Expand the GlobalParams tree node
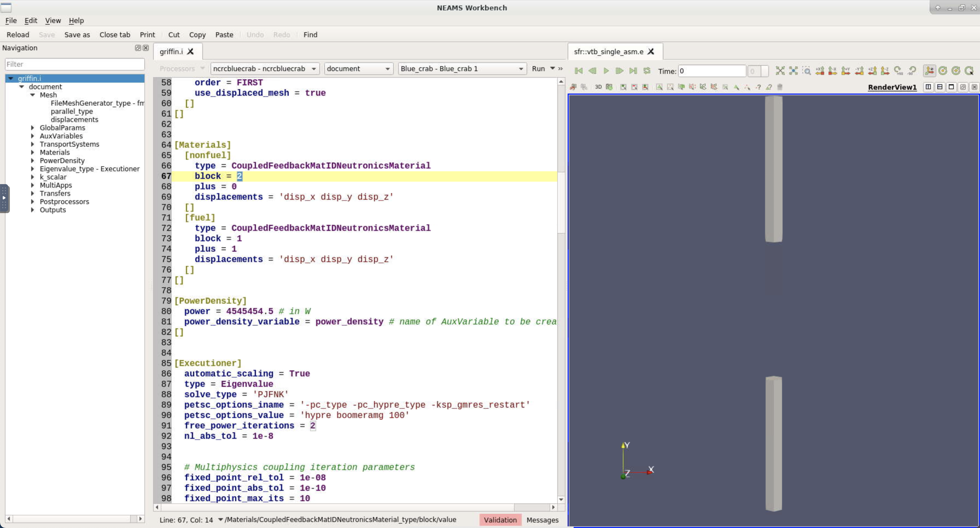The width and height of the screenshot is (980, 528). coord(32,128)
